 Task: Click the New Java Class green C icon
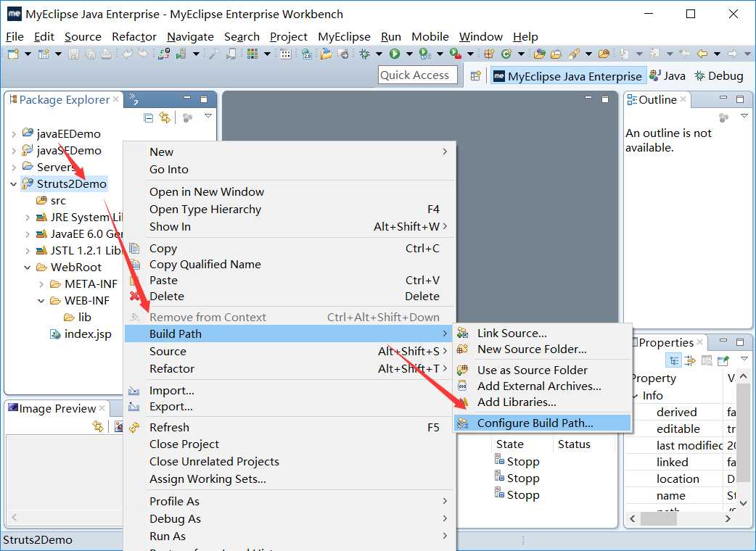(506, 54)
